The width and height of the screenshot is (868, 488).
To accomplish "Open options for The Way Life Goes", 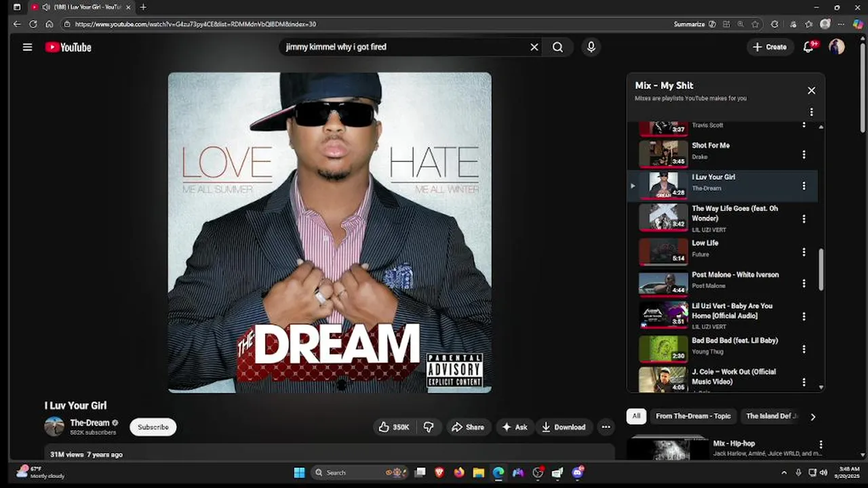I will (804, 219).
